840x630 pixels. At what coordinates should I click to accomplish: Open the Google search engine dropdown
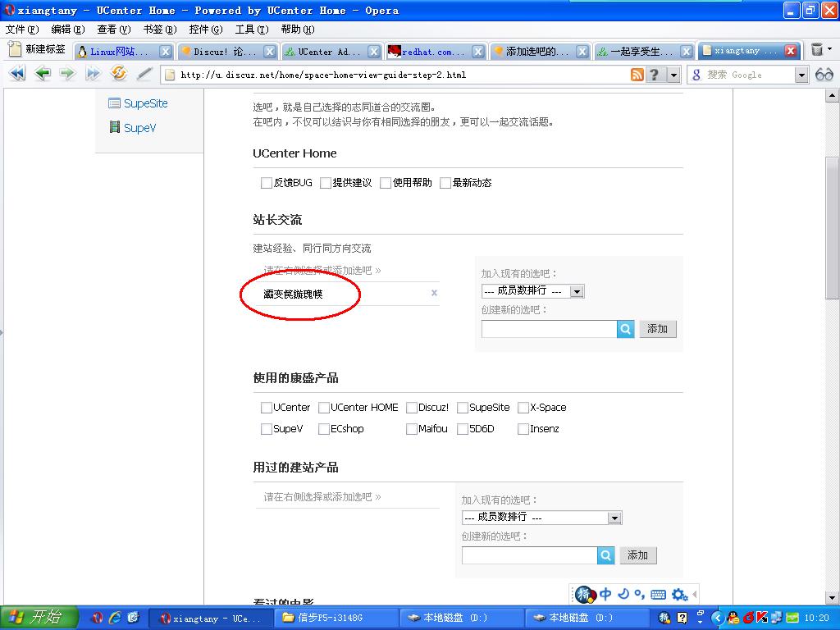tap(801, 75)
